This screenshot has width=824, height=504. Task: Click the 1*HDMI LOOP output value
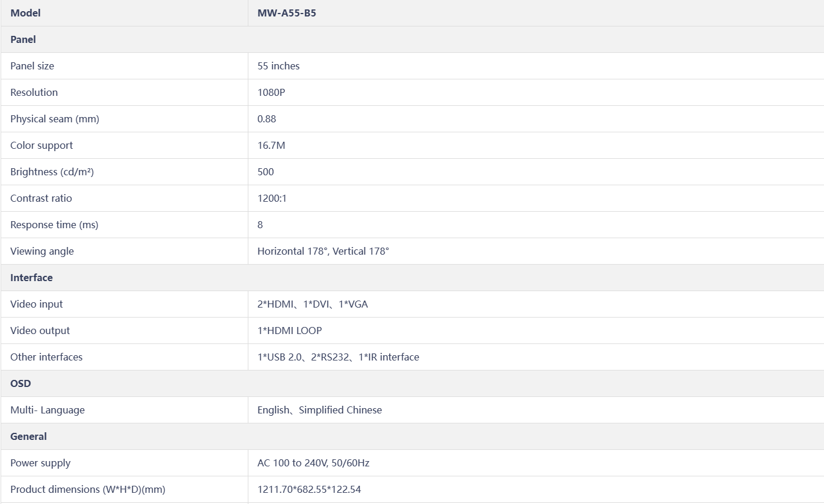[x=290, y=331]
